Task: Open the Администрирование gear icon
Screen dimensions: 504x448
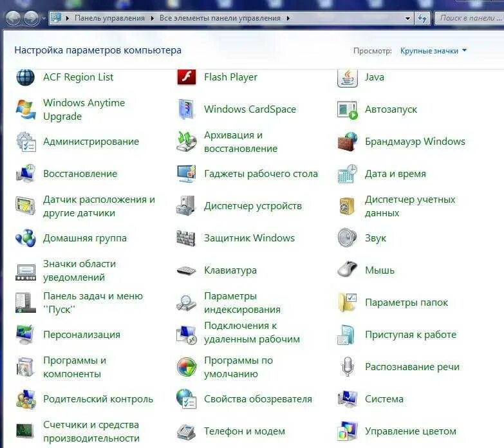Action: [26, 142]
